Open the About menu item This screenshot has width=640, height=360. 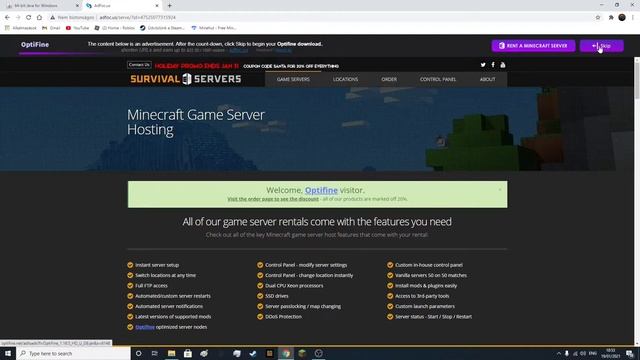(x=487, y=79)
